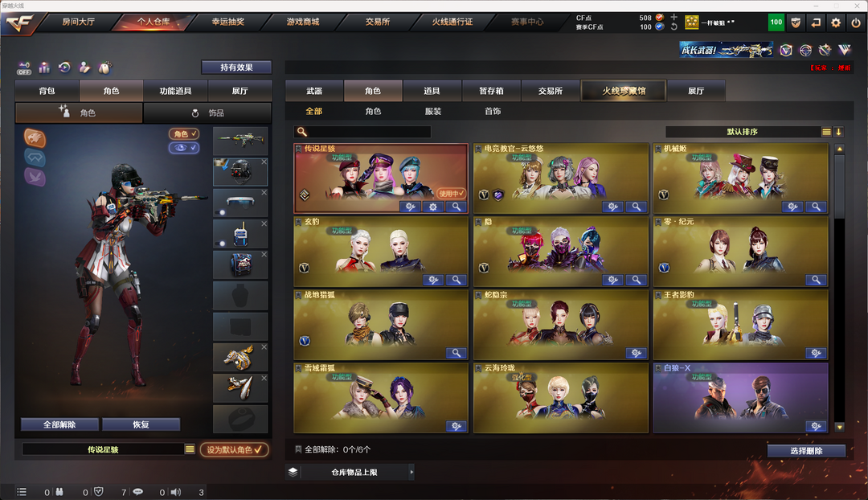868x500 pixels.
Task: Click the ranking bar-chart icon
Action: point(44,68)
